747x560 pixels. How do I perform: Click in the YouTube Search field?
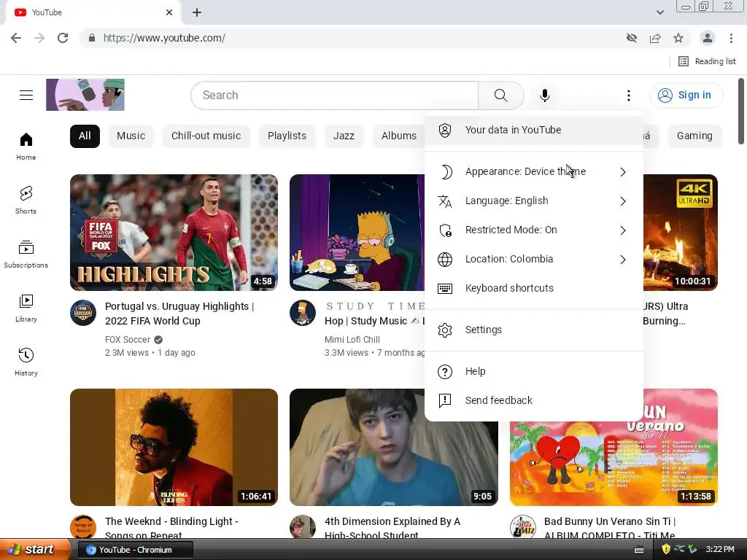click(335, 96)
